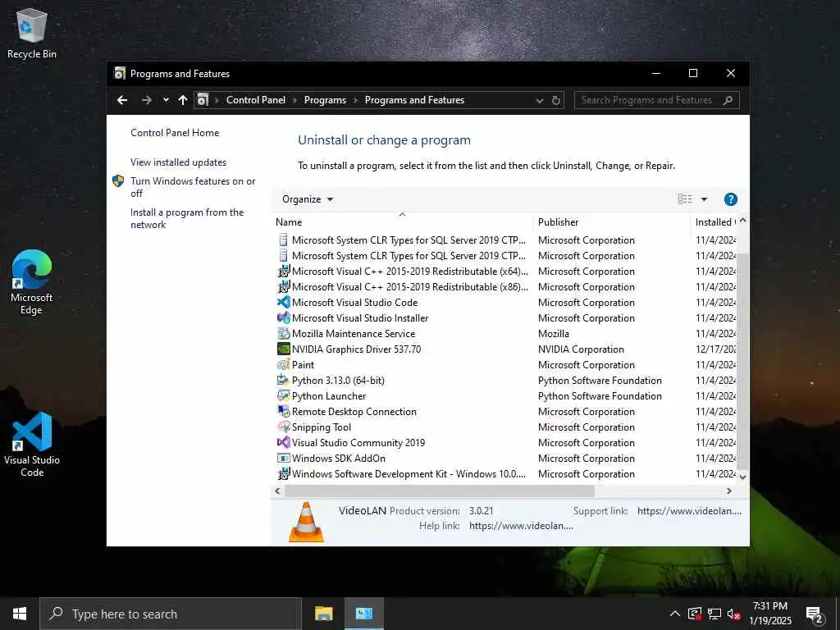Open Control Panel Home link
Image resolution: width=840 pixels, height=630 pixels.
[175, 133]
